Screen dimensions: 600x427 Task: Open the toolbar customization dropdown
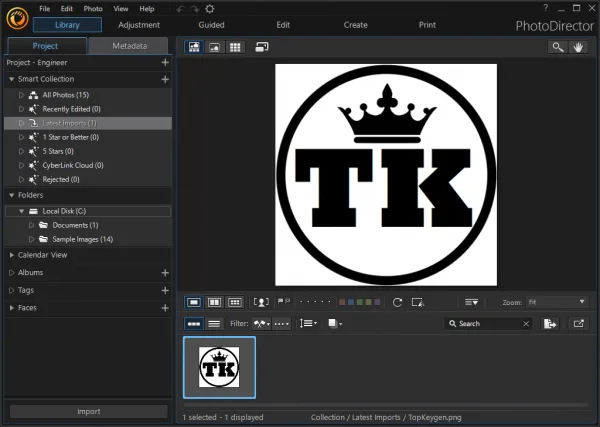(x=471, y=302)
